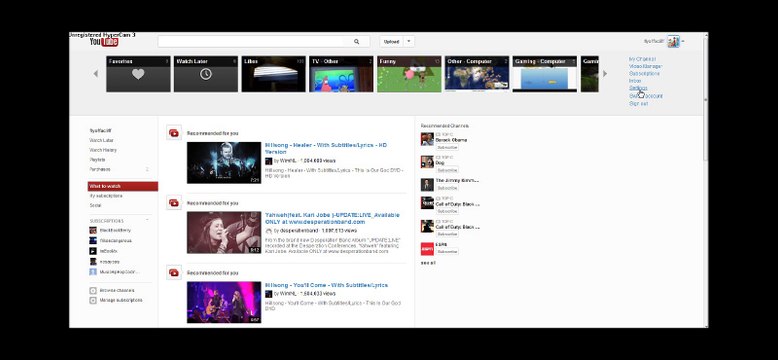This screenshot has width=778, height=360.
Task: Click the ESPN channel logo
Action: pos(427,248)
